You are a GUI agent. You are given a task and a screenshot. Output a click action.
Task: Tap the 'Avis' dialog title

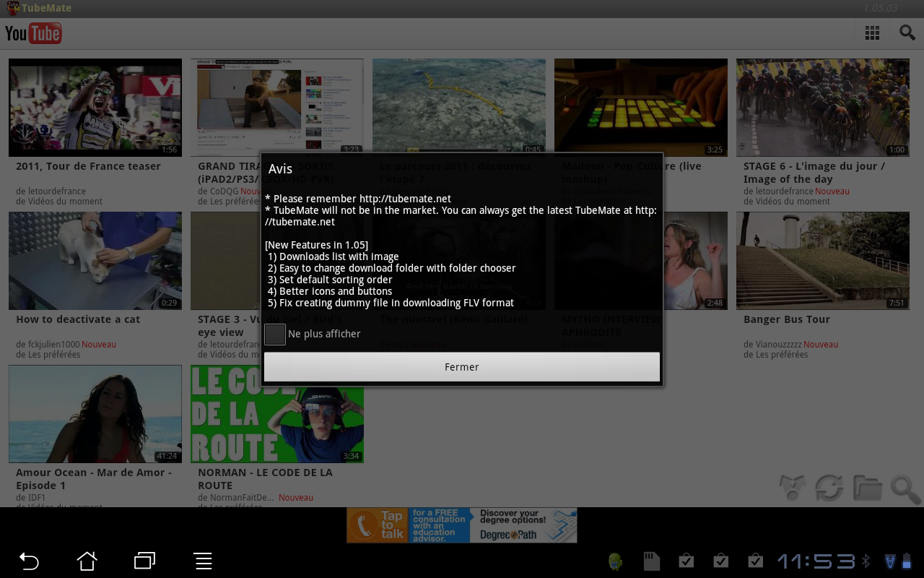(x=280, y=168)
